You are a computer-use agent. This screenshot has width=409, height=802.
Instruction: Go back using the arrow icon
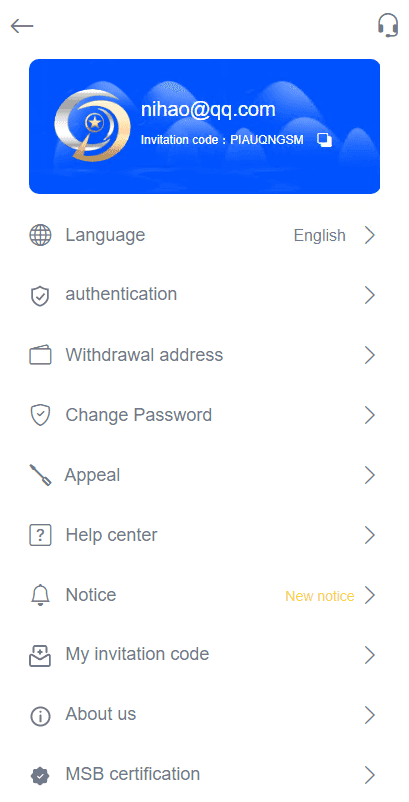pyautogui.click(x=22, y=26)
